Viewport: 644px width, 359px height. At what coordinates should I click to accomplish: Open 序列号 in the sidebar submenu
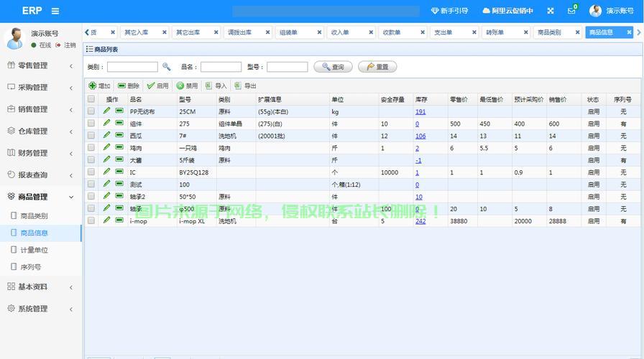point(41,267)
